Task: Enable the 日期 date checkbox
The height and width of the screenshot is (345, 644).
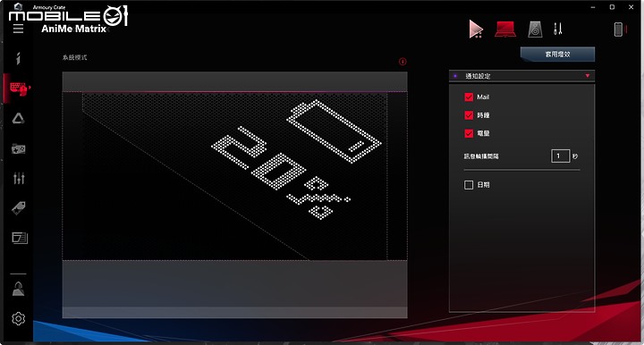Action: [469, 185]
